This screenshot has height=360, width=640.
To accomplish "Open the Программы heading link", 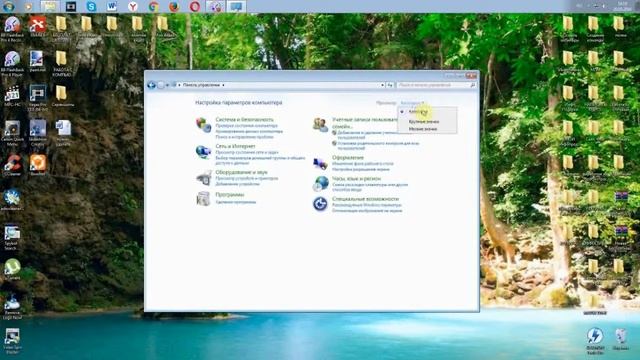I will click(x=229, y=195).
